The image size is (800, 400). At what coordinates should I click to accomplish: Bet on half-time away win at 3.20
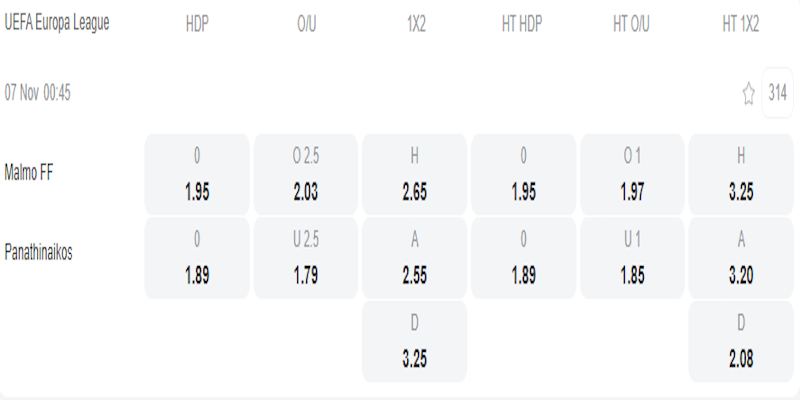[741, 257]
